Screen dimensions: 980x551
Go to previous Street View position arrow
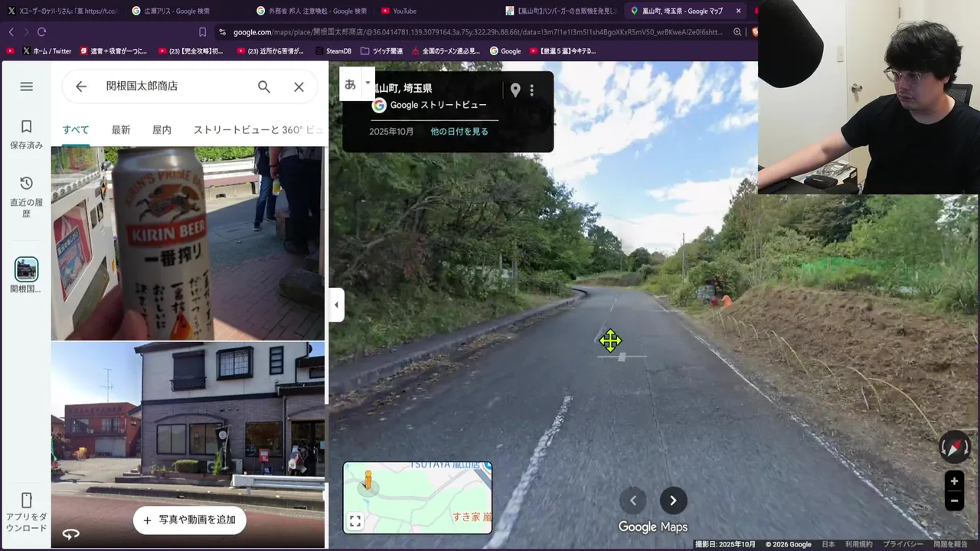pyautogui.click(x=633, y=500)
